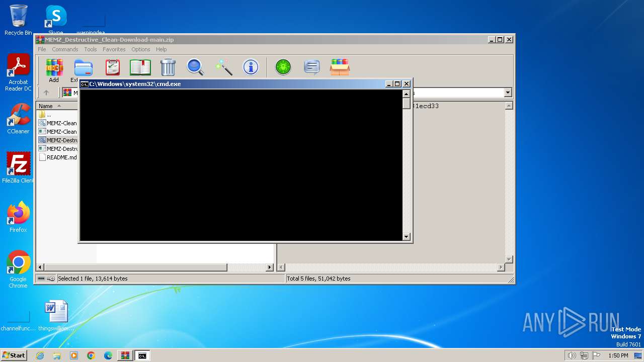
Task: Open the Firefox desktop shortcut
Action: tap(18, 217)
